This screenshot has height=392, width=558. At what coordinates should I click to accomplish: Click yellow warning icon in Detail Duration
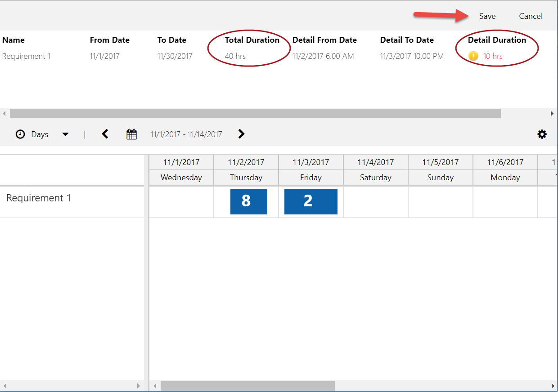(473, 56)
